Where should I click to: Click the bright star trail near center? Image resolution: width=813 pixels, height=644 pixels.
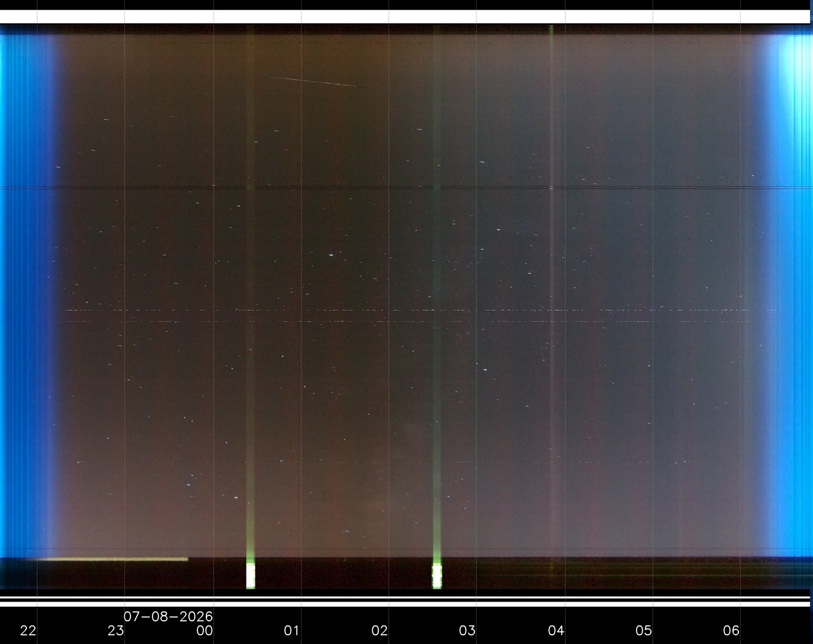(x=331, y=255)
